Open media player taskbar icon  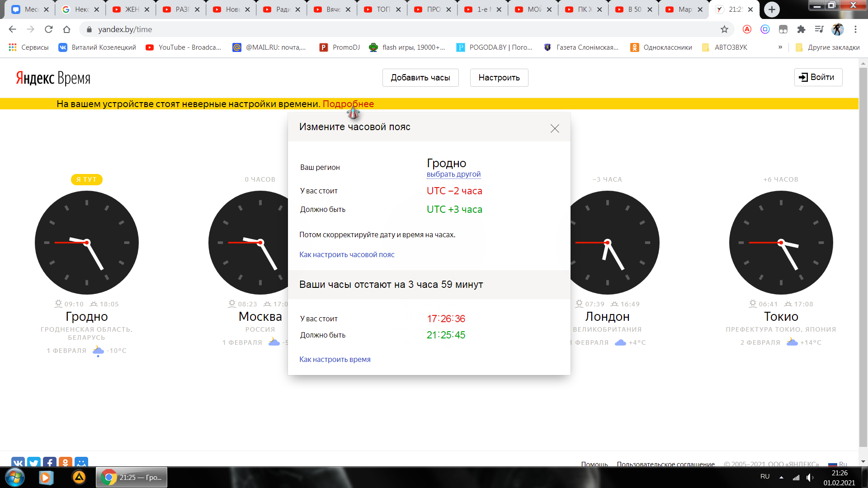pyautogui.click(x=46, y=477)
